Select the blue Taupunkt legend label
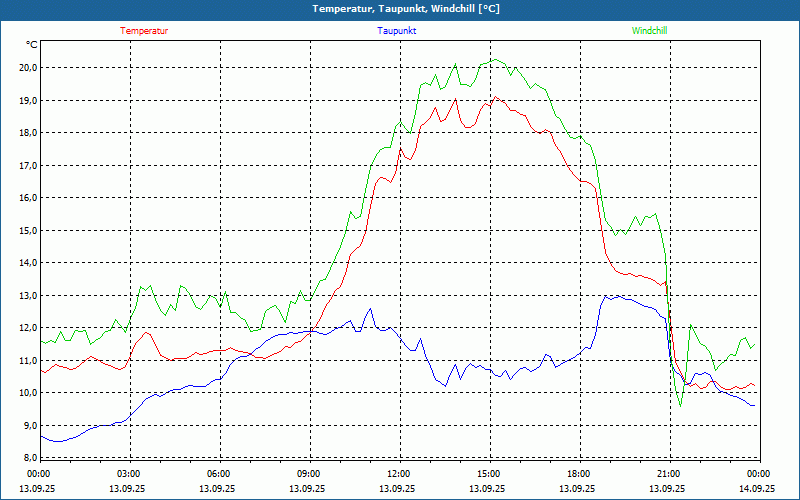Image resolution: width=800 pixels, height=500 pixels. [397, 31]
